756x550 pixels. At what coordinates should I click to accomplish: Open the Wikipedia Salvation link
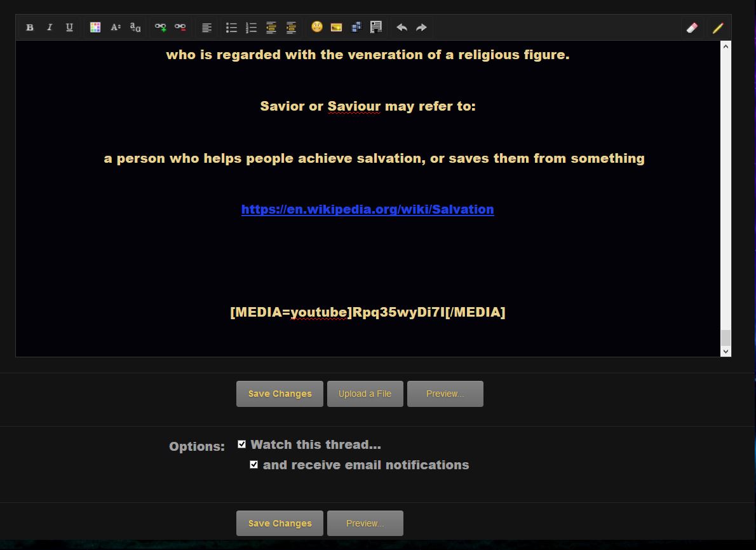tap(367, 209)
